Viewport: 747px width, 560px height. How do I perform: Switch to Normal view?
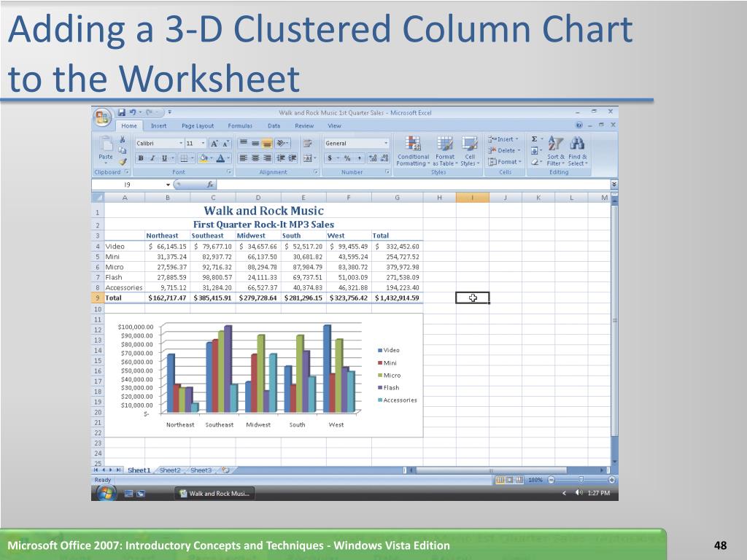click(500, 480)
